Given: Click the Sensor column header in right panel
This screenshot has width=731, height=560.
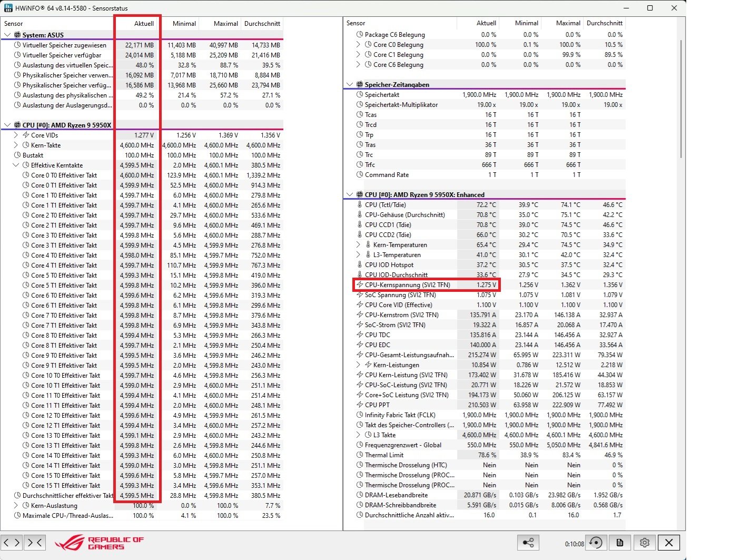Looking at the screenshot, I should [x=400, y=23].
